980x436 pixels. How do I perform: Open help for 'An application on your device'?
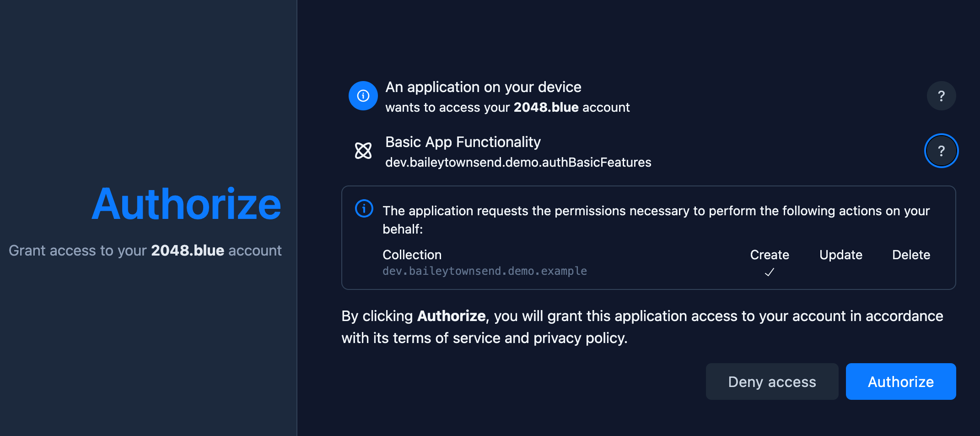[941, 96]
